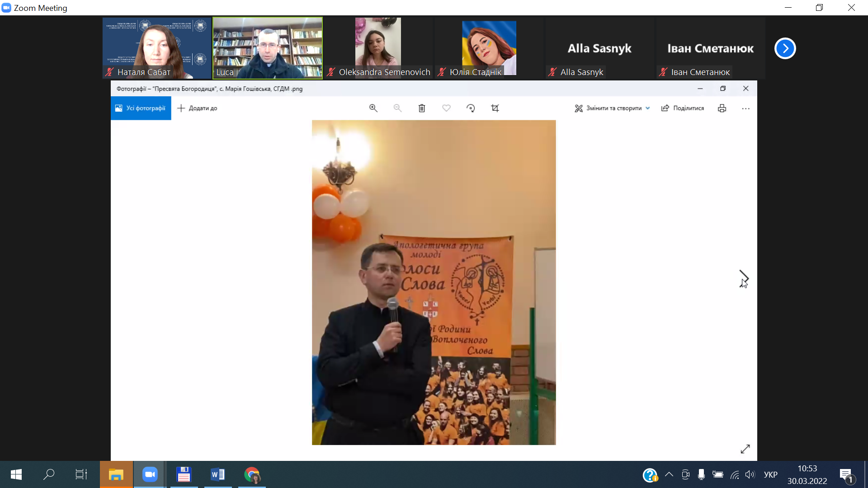Select the crop tool icon
868x488 pixels.
tap(495, 108)
